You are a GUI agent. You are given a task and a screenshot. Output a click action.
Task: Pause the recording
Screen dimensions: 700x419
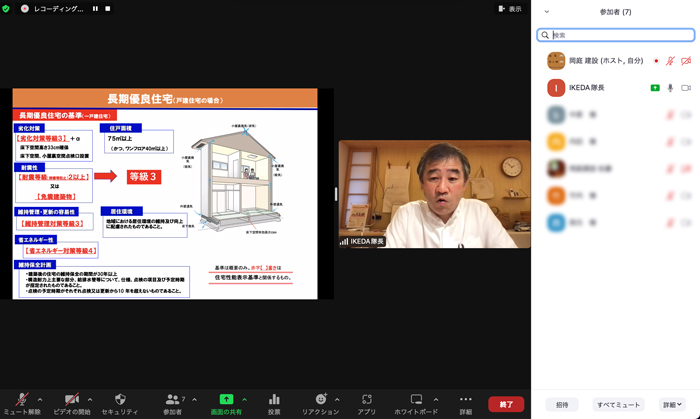coord(96,8)
